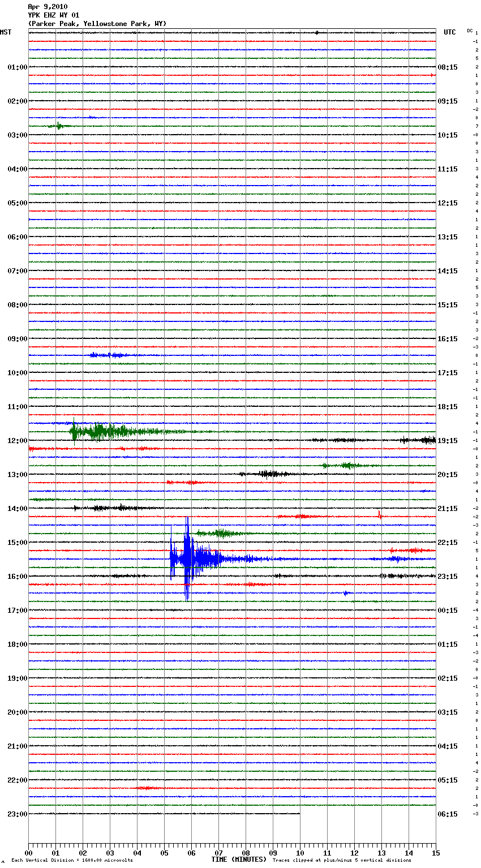Click minute-axis tick label '08'
The height and width of the screenshot is (868, 481).
(246, 853)
